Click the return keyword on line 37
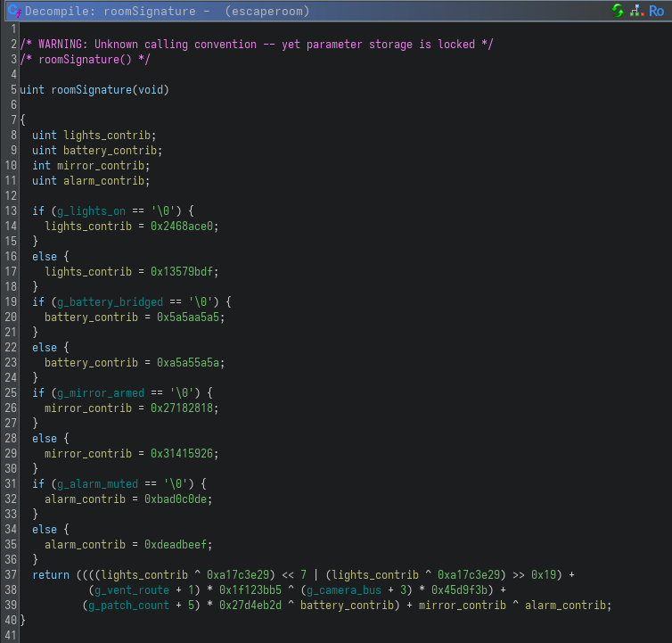Viewport: 672px width, 643px height. pyautogui.click(x=51, y=575)
